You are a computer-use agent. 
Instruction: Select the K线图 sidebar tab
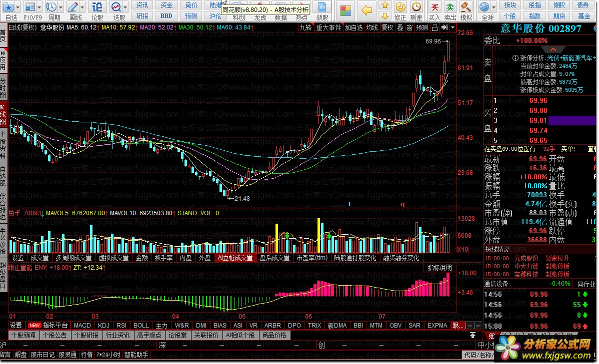[x=3, y=115]
